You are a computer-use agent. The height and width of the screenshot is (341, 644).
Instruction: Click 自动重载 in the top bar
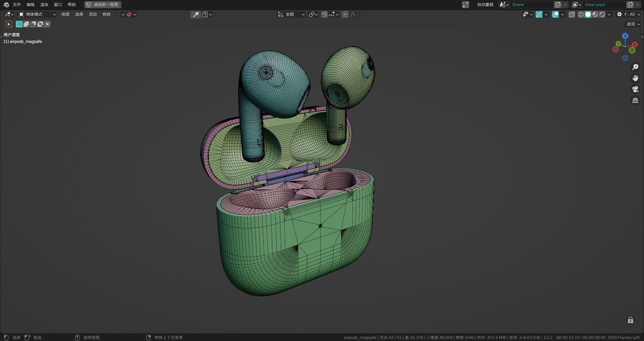485,4
